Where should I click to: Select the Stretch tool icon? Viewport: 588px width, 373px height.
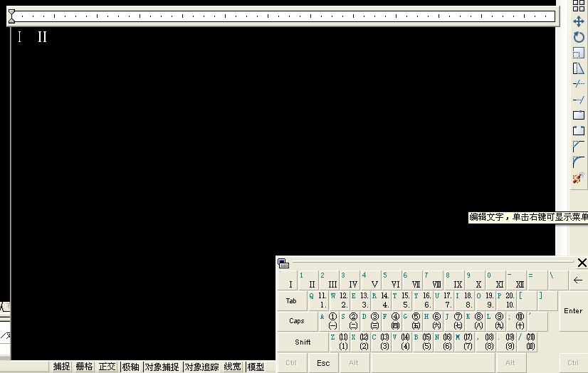[x=579, y=68]
